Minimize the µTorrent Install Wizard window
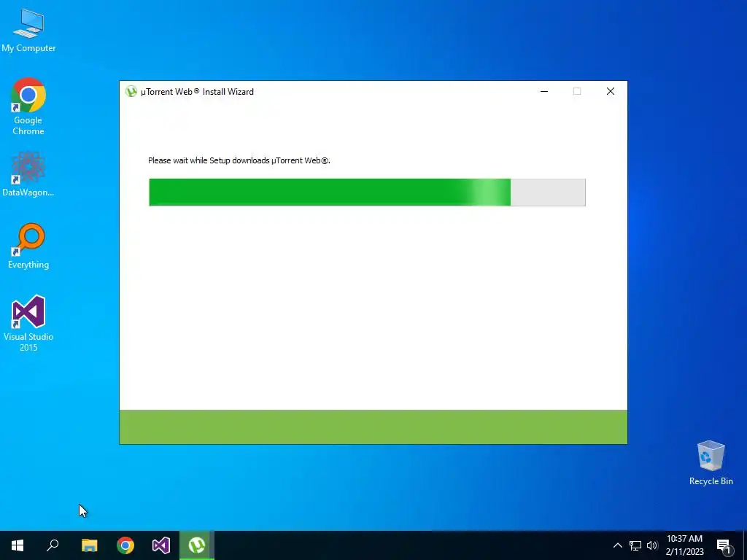The height and width of the screenshot is (560, 747). point(544,91)
